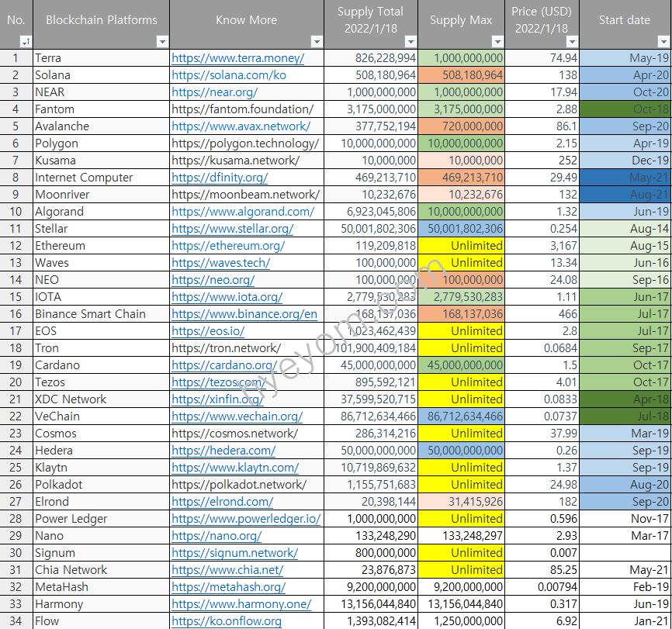Click the https://polkadot.network/ cell
672x629 pixels.
coord(247,485)
